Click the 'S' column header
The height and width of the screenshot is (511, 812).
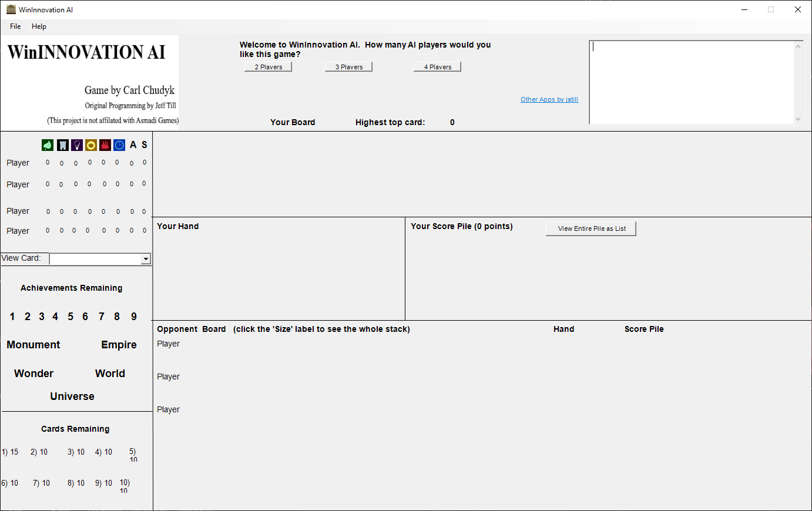145,144
